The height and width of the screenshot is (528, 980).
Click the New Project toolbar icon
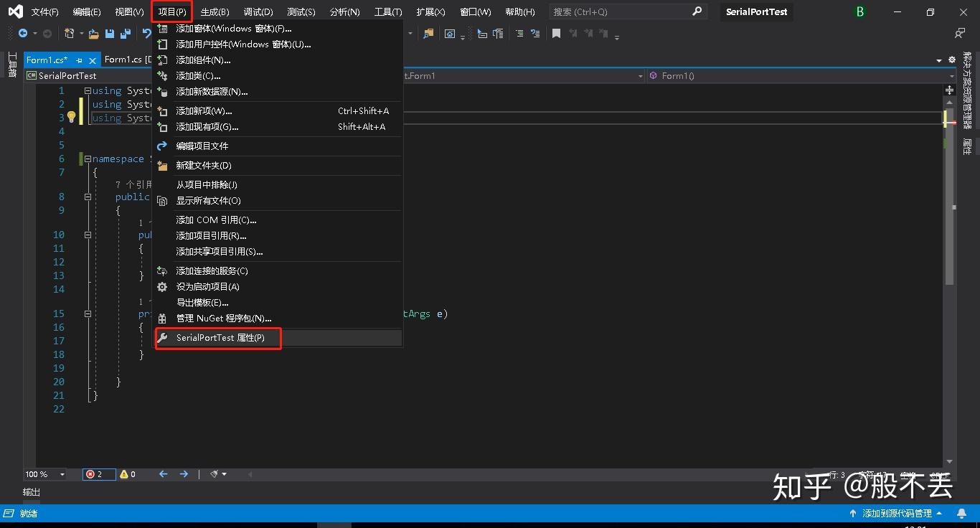click(x=70, y=33)
